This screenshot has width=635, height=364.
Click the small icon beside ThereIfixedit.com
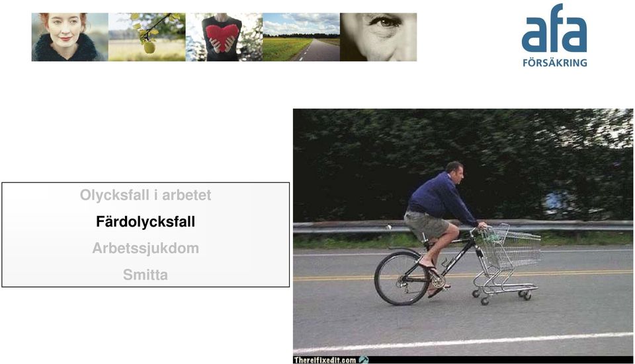point(364,359)
